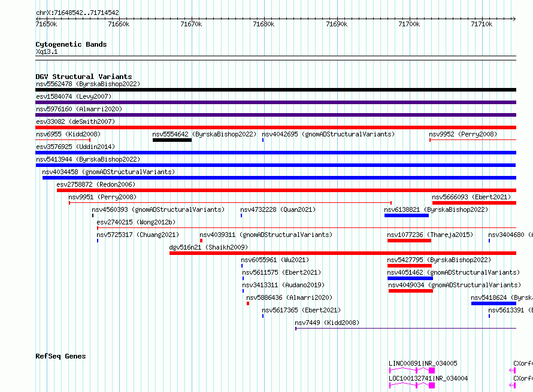
Task: Click the nsv5554642 black variant block
Action: [172, 140]
